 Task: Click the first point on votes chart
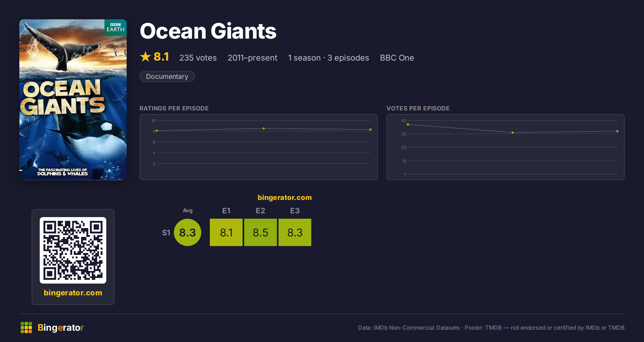click(408, 125)
